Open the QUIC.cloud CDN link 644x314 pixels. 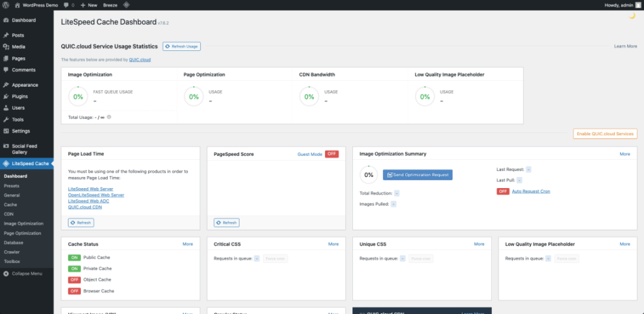85,207
